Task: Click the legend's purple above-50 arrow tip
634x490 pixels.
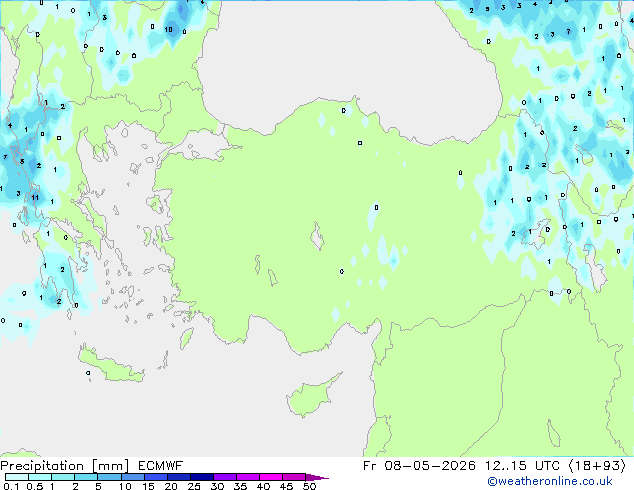Action: pyautogui.click(x=317, y=477)
